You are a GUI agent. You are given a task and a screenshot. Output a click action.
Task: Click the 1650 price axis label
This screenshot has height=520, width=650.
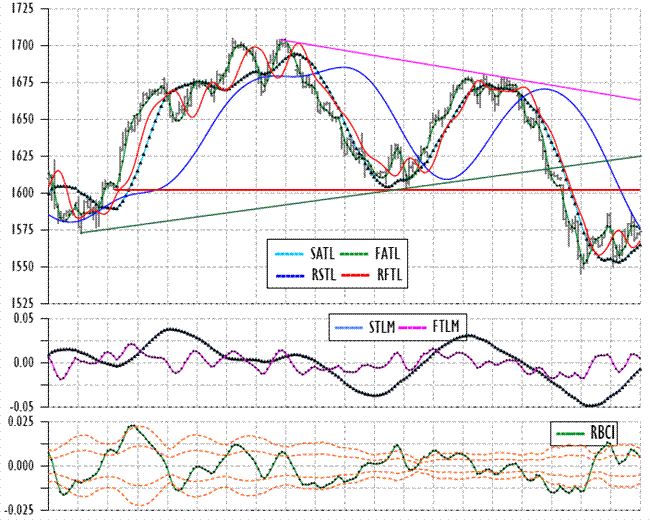pos(20,119)
